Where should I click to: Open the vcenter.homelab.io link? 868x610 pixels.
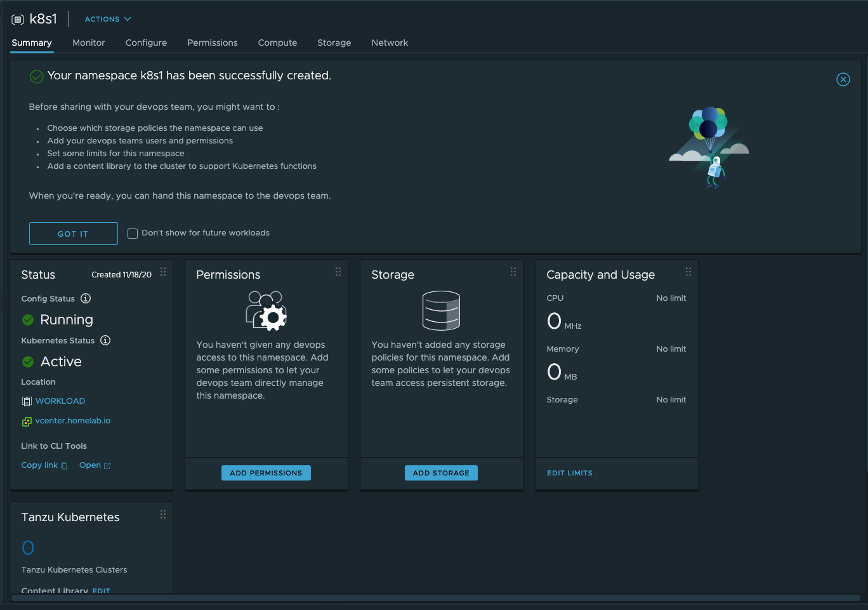(x=73, y=421)
